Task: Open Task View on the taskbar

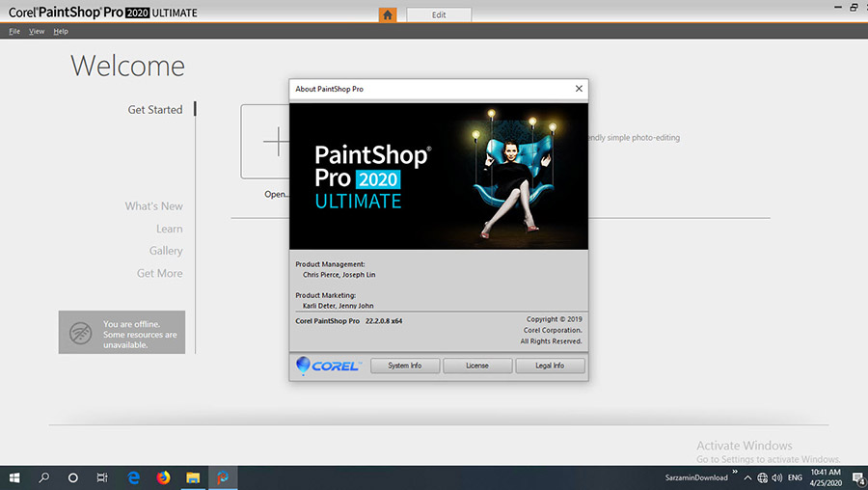Action: pyautogui.click(x=102, y=477)
